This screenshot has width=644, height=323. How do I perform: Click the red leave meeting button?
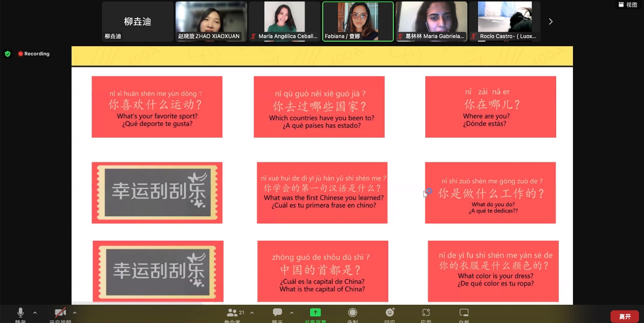tap(624, 316)
